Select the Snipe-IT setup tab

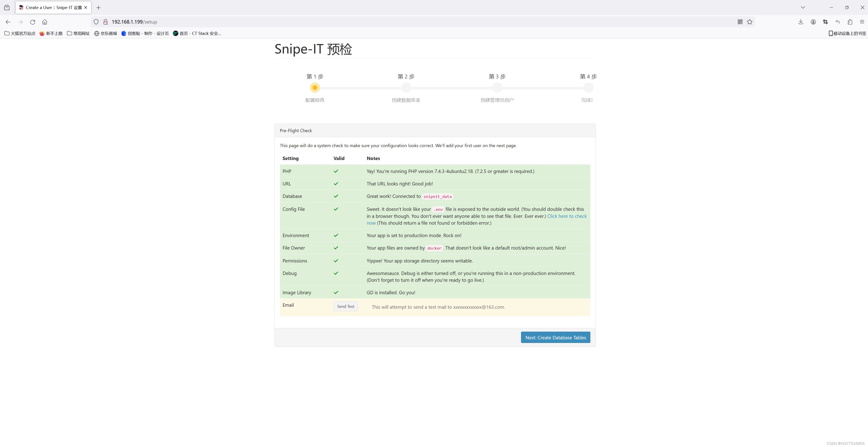(x=51, y=7)
